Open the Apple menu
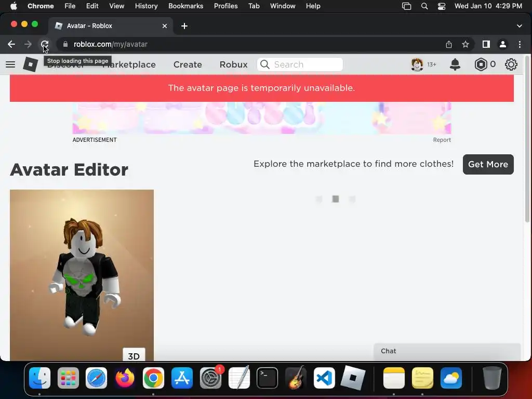The image size is (532, 399). [x=13, y=6]
